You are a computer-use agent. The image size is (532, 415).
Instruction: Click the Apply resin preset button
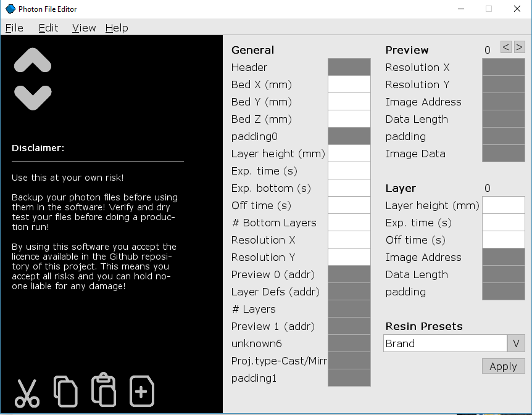(503, 366)
